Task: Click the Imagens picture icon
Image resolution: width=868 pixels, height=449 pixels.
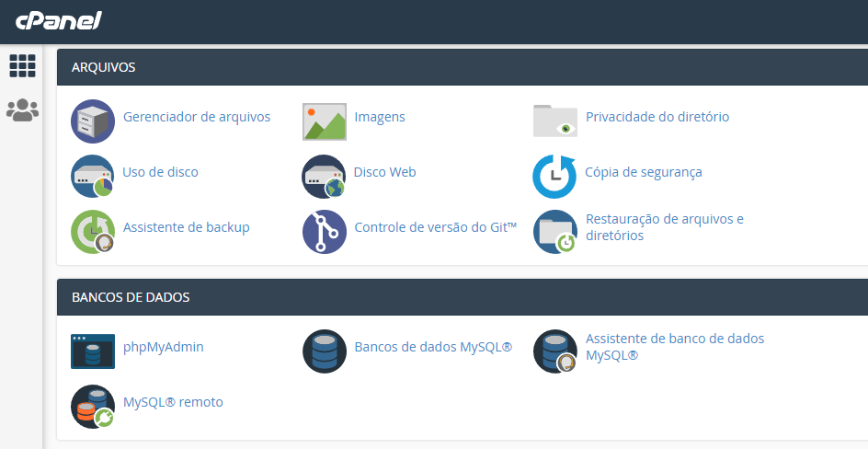Action: point(325,121)
